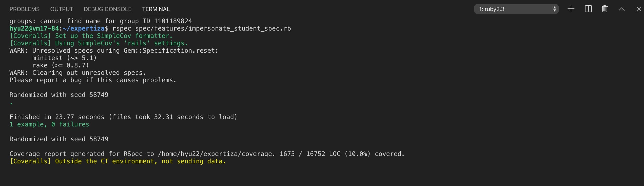The height and width of the screenshot is (186, 644).
Task: Click the yellow Coveralls CI environment warning
Action: point(118,161)
